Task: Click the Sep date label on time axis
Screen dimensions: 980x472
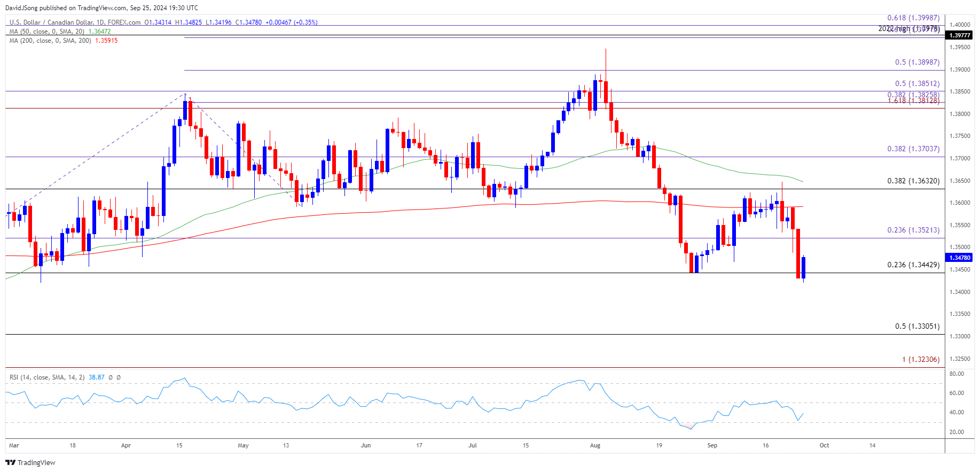Action: click(x=712, y=445)
